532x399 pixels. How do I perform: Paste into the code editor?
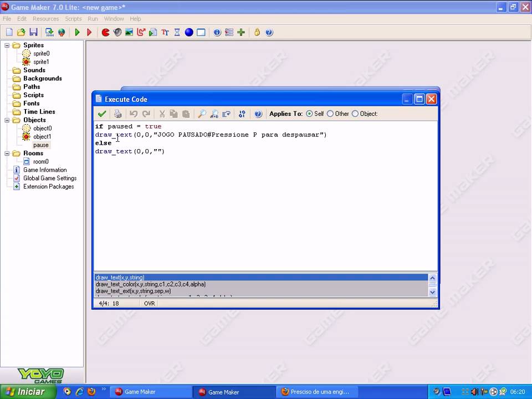[x=186, y=114]
